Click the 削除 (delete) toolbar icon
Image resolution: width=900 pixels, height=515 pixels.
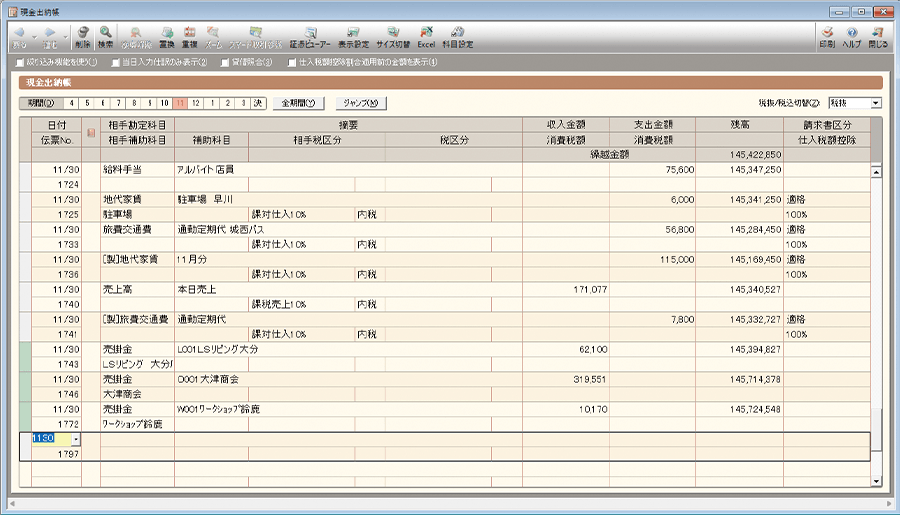[x=83, y=37]
